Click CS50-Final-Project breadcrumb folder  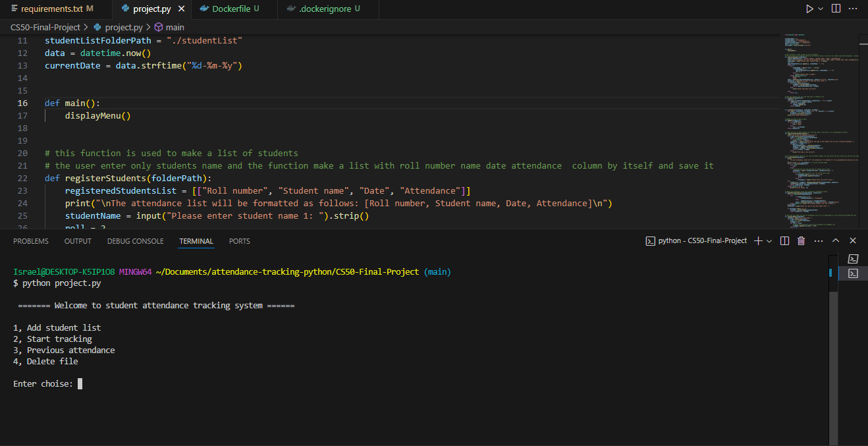click(45, 27)
